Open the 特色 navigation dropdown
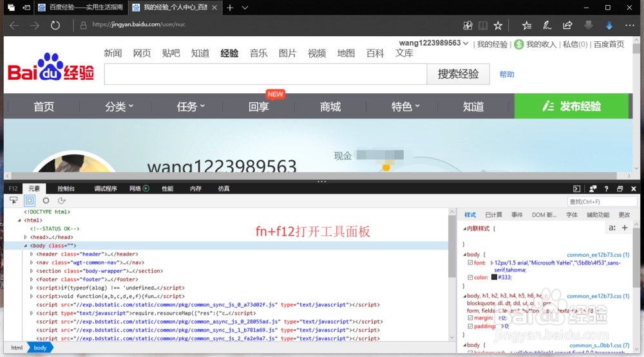The image size is (644, 357). click(x=405, y=107)
